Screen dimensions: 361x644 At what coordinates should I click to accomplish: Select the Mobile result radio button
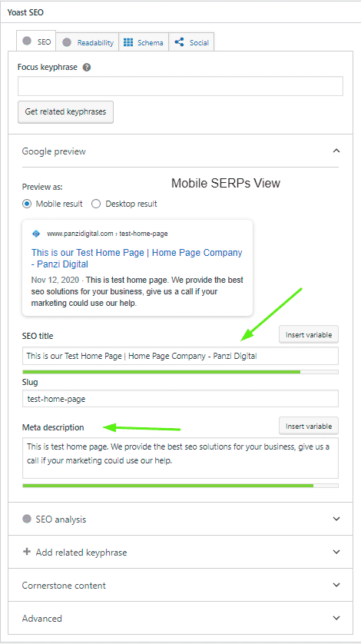[27, 204]
